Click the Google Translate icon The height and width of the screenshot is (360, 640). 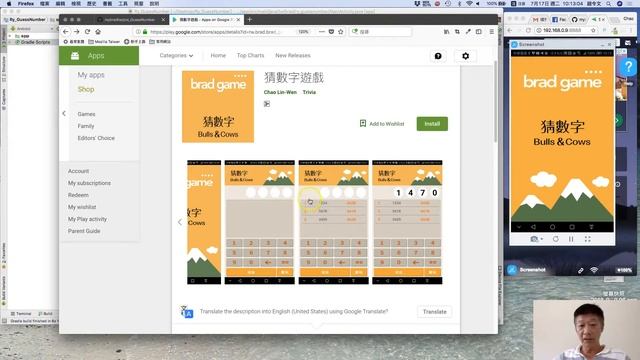[x=187, y=312]
